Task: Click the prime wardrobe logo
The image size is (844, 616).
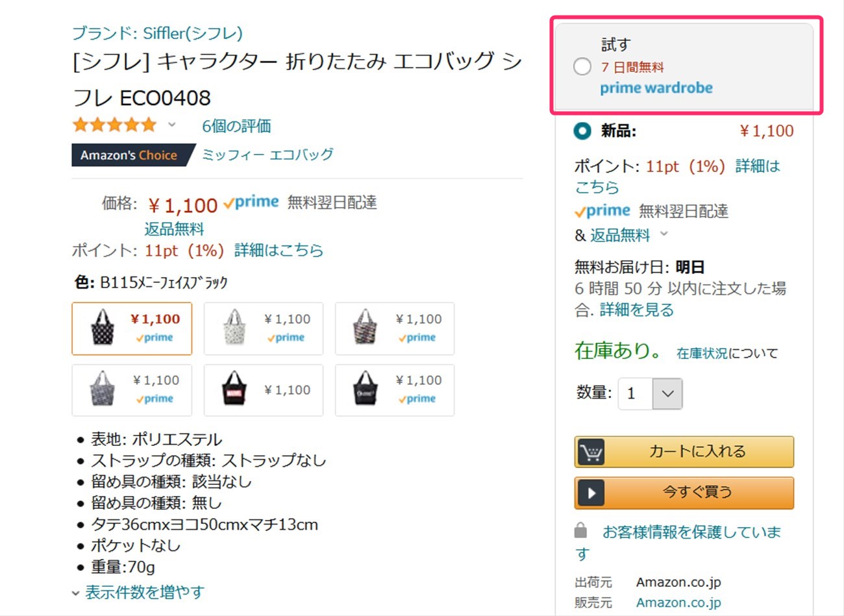Action: (x=656, y=88)
